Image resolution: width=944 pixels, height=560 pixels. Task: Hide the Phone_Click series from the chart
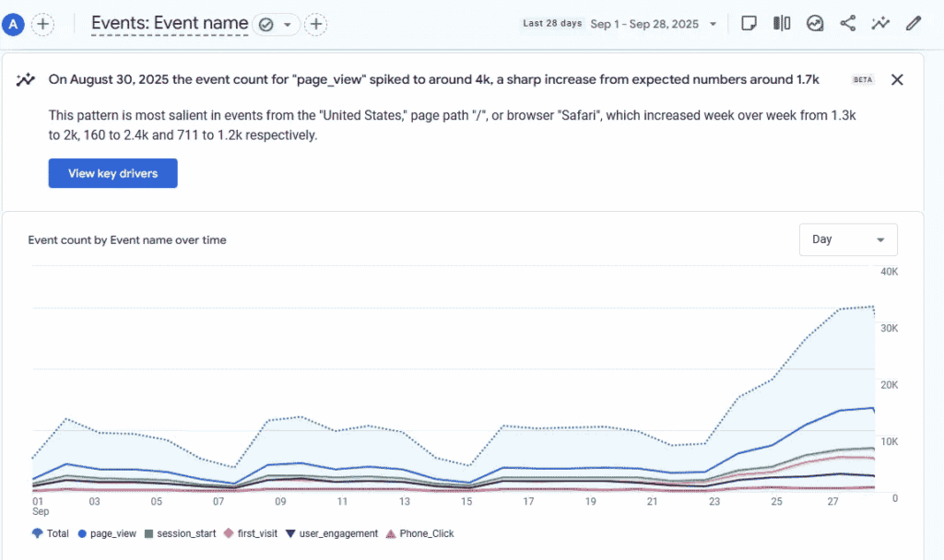tap(419, 533)
